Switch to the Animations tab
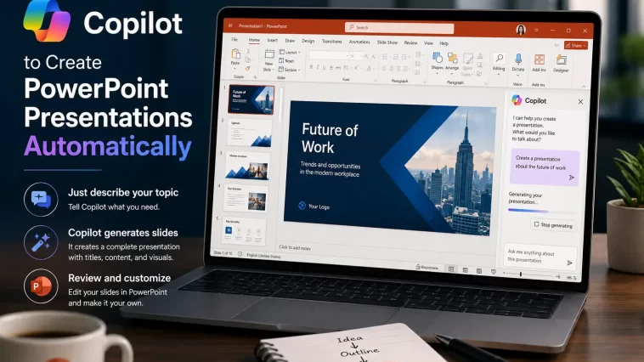644x362 pixels. pyautogui.click(x=359, y=42)
